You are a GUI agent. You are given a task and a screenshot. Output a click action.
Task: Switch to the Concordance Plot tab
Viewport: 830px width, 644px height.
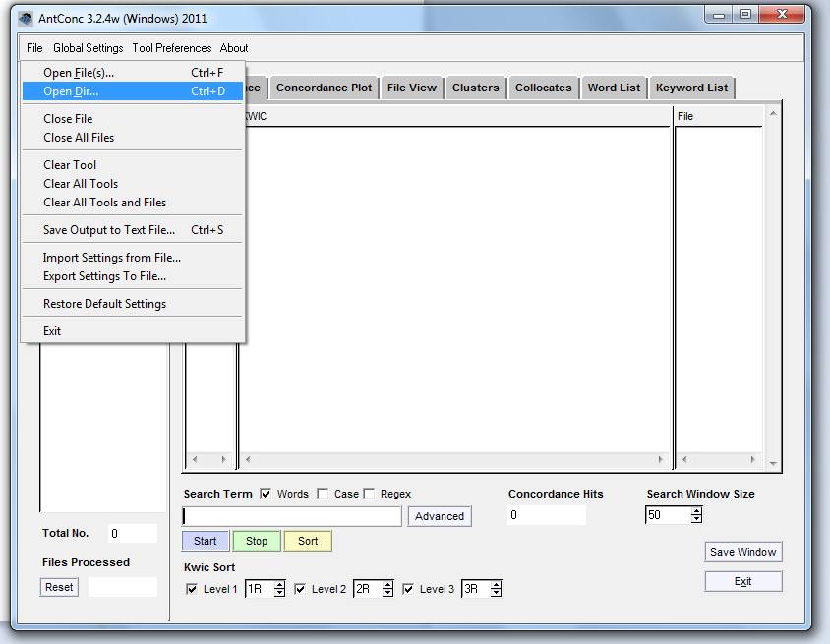pyautogui.click(x=324, y=87)
